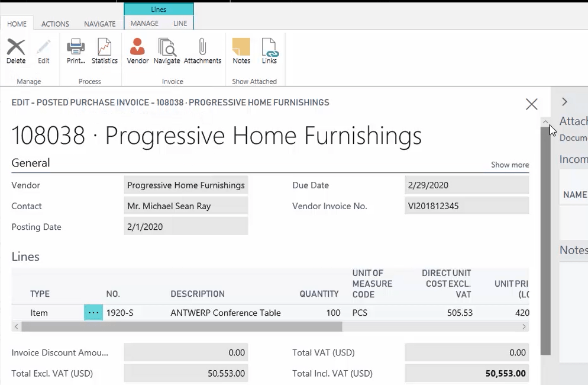Collapse the FactBox pane with the chevron
The width and height of the screenshot is (588, 385).
click(564, 101)
